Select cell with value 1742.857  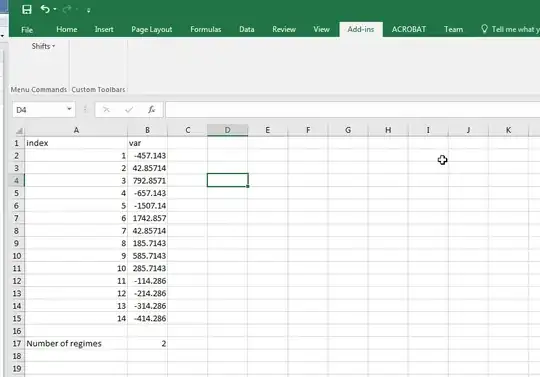(147, 218)
